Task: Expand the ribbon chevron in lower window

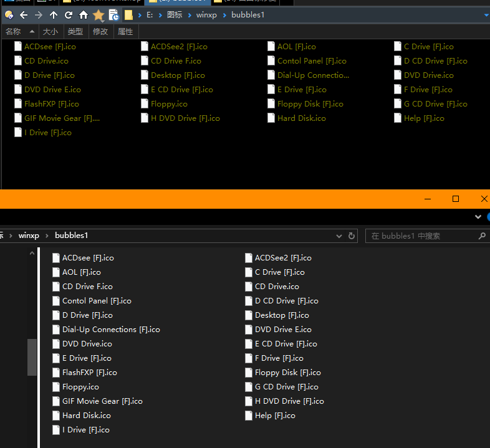Action: [478, 217]
